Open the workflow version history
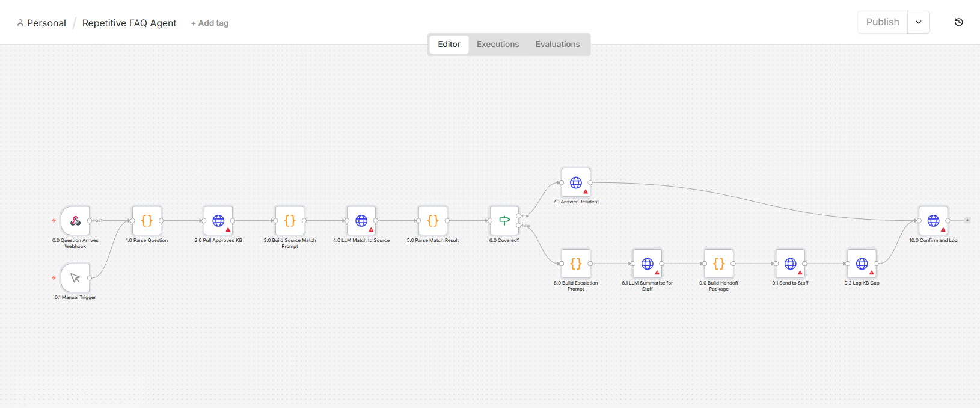 [959, 22]
